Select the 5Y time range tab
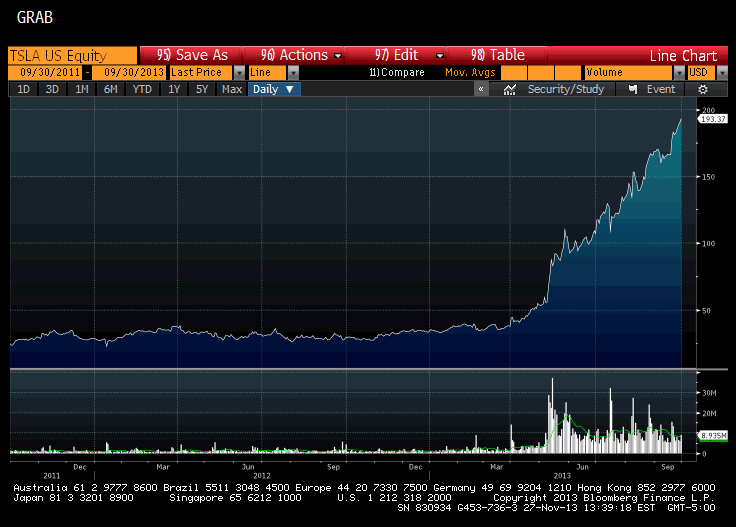736x527 pixels. 202,89
